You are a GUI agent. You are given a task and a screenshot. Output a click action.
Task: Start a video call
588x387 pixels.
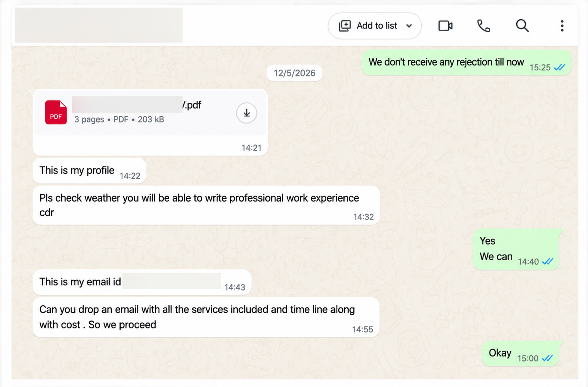pyautogui.click(x=445, y=26)
